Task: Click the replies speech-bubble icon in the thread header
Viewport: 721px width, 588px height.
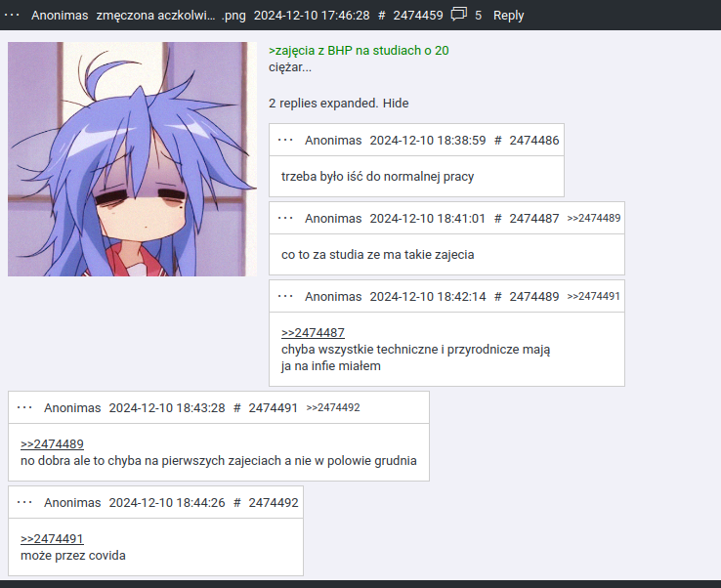Action: tap(458, 15)
